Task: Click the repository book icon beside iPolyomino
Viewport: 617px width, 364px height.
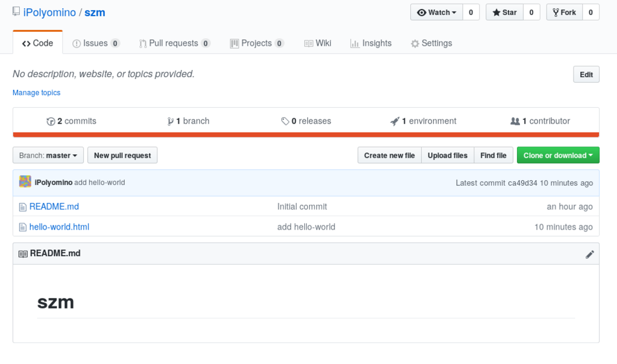Action: (x=16, y=11)
